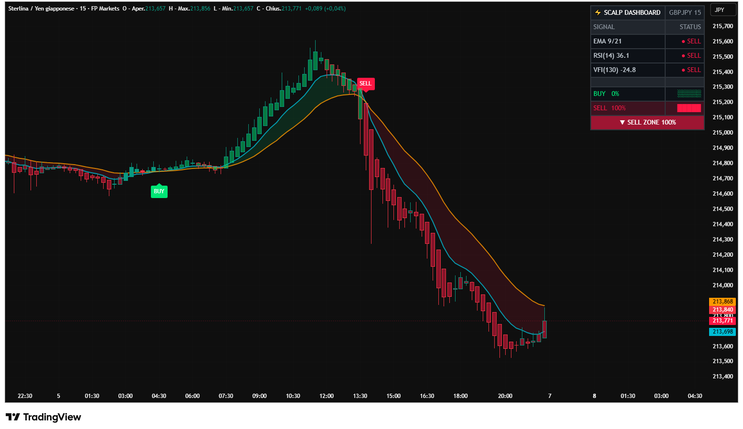Click the SIGNAL column header
The width and height of the screenshot is (743, 429).
(x=604, y=27)
